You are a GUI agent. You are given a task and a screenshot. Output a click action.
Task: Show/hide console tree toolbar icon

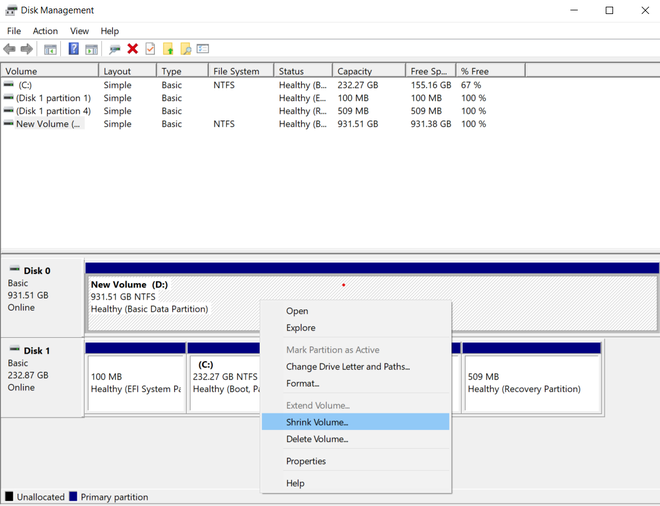pyautogui.click(x=50, y=49)
